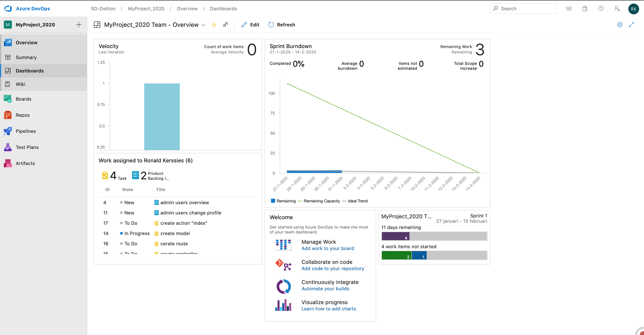Click the plus icon next to MyProject_2020
The height and width of the screenshot is (335, 644).
pyautogui.click(x=79, y=25)
